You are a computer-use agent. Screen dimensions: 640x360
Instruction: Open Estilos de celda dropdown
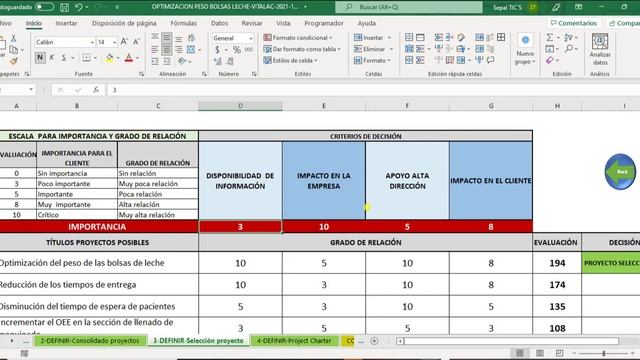point(291,60)
